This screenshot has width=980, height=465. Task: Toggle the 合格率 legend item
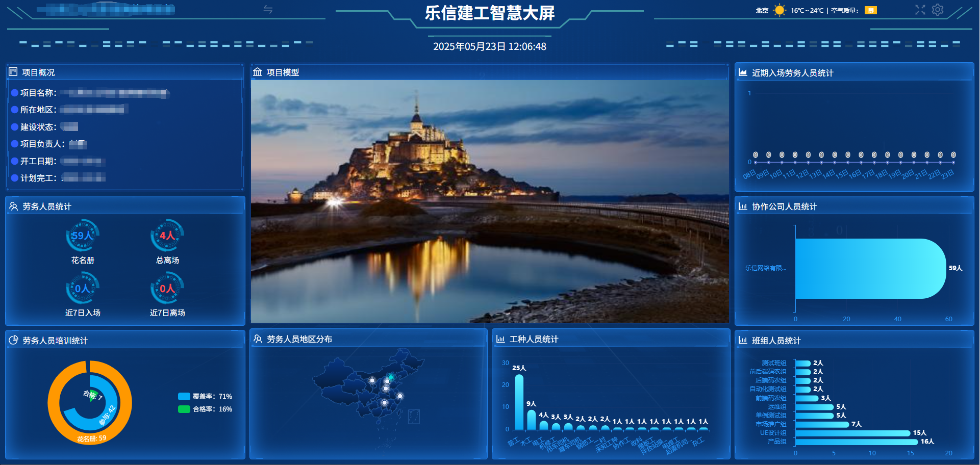tap(205, 409)
